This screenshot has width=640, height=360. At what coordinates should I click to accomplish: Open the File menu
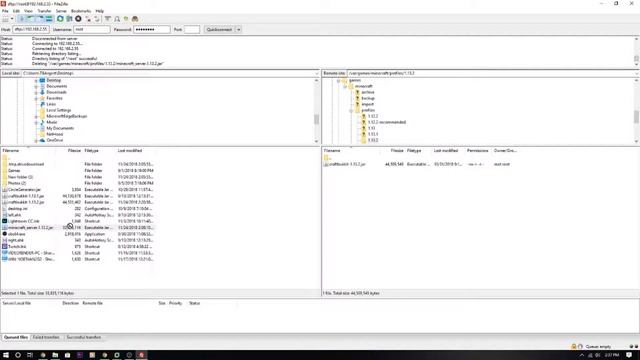5,11
